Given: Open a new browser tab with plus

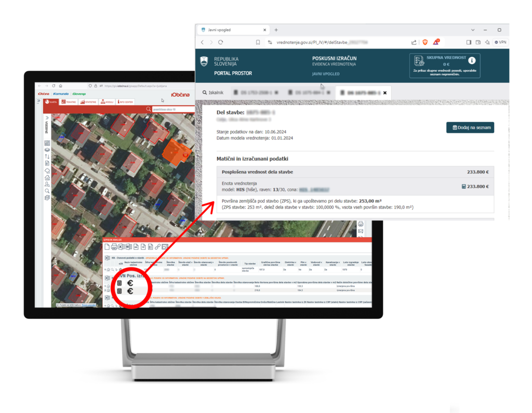Looking at the screenshot, I should 276,30.
